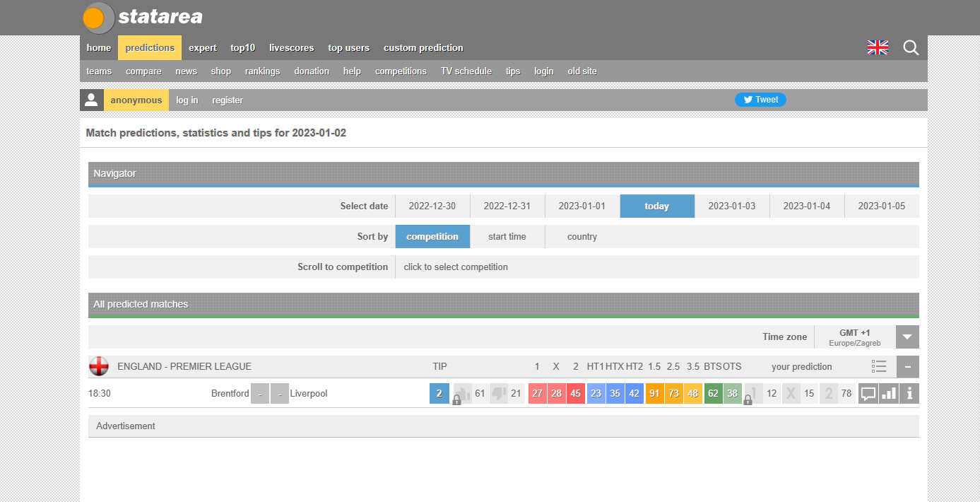Open the custom prediction menu item
980x502 pixels.
(x=423, y=47)
